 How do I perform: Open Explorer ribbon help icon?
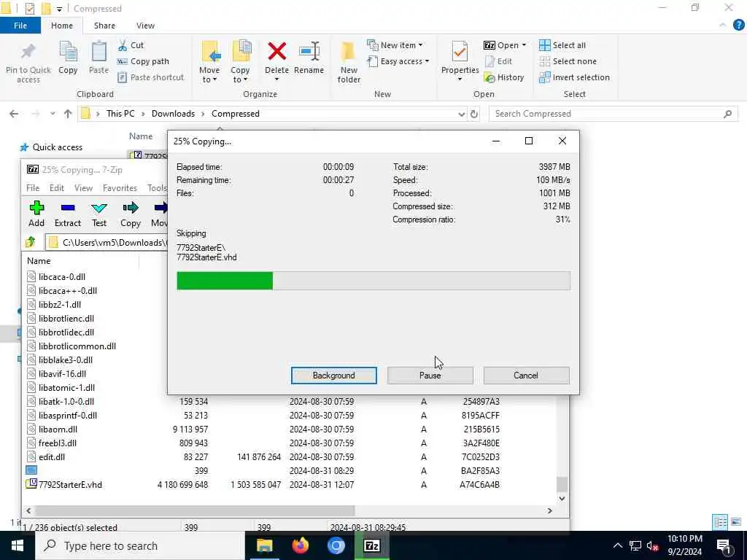[x=738, y=26]
